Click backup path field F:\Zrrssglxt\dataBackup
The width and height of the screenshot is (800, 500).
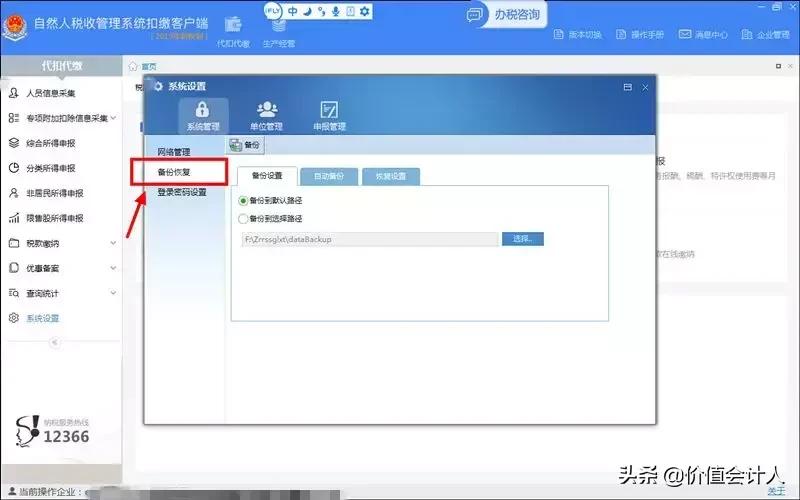pos(370,239)
